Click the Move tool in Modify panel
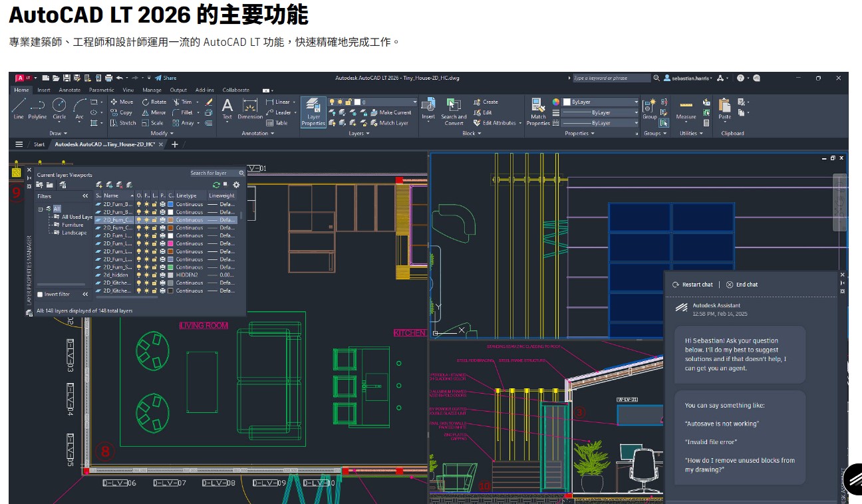The width and height of the screenshot is (862, 504). pyautogui.click(x=122, y=102)
